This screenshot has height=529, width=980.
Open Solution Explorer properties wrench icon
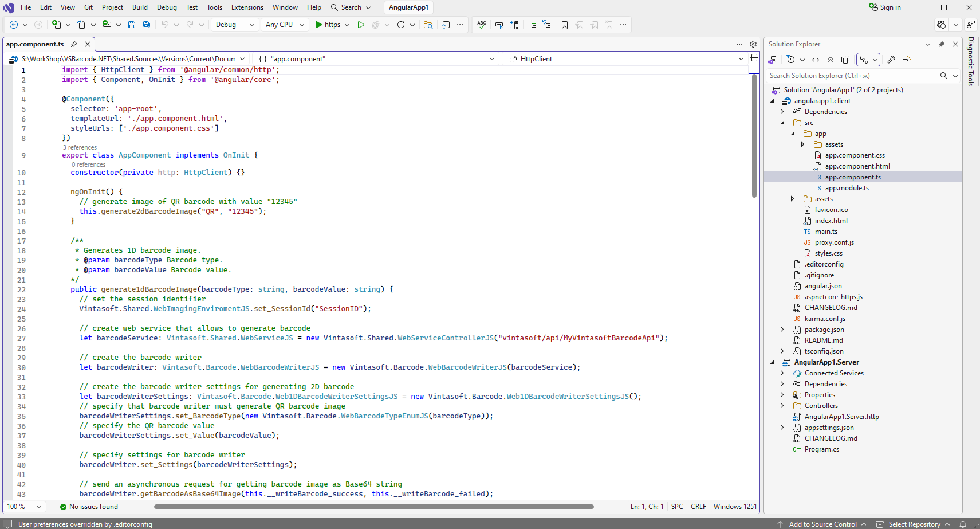[891, 60]
